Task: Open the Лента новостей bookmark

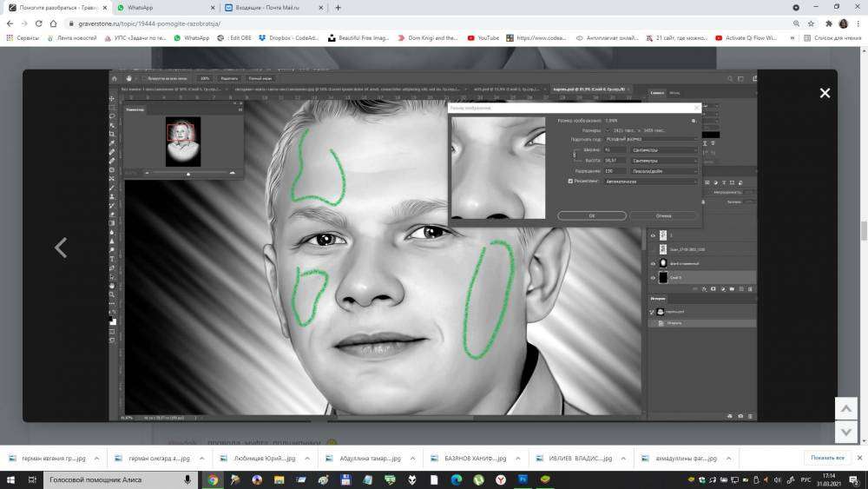Action: [72, 37]
